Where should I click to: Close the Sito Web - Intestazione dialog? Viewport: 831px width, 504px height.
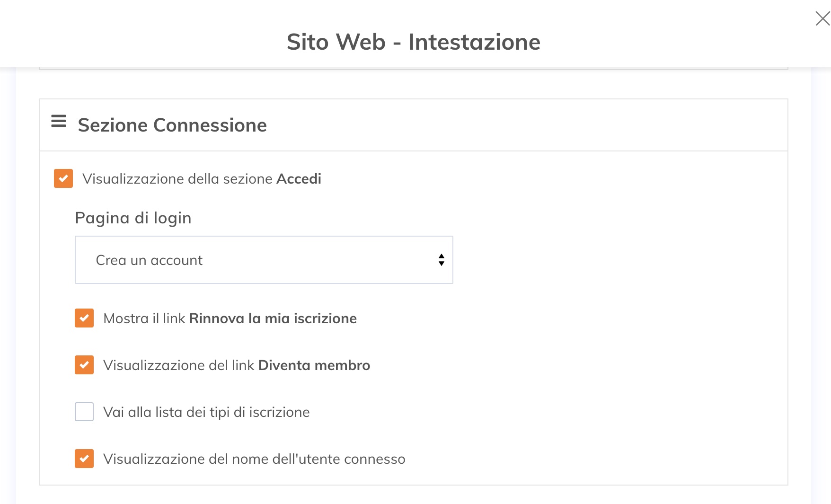822,19
